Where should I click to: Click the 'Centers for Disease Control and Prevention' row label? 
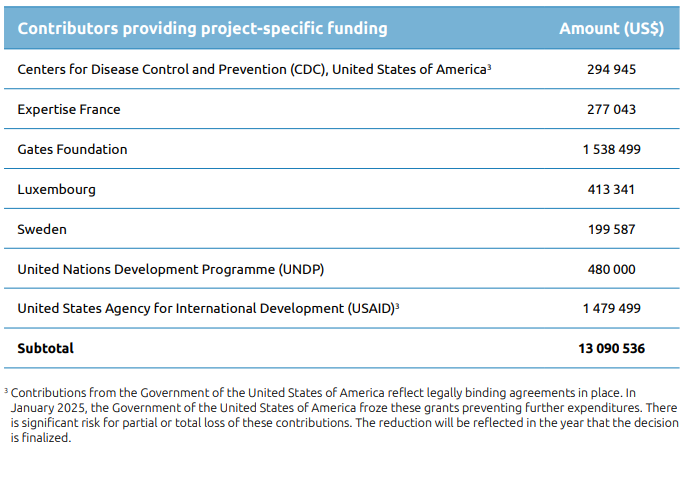pyautogui.click(x=252, y=69)
